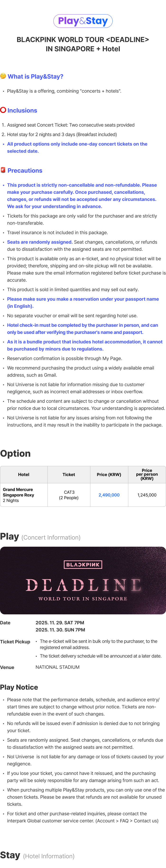The height and width of the screenshot is (868, 166).
Task: Click the CAT3 (2 People) ticket cell
Action: coord(69,495)
